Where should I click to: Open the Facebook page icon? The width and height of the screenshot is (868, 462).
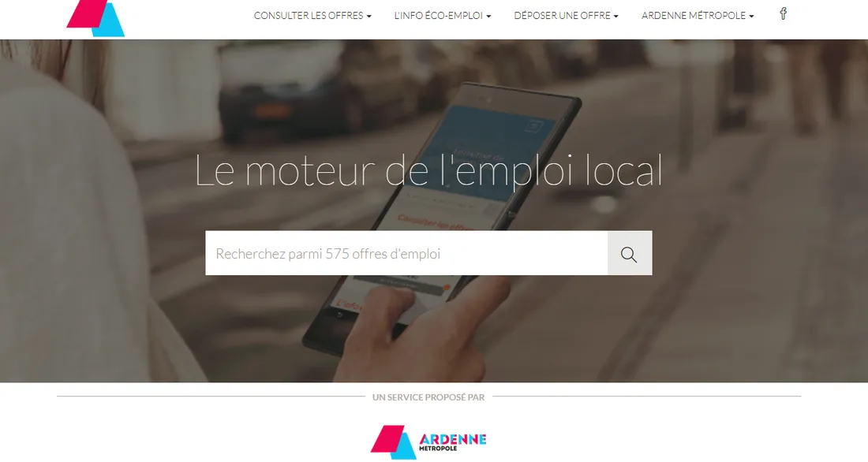[783, 14]
